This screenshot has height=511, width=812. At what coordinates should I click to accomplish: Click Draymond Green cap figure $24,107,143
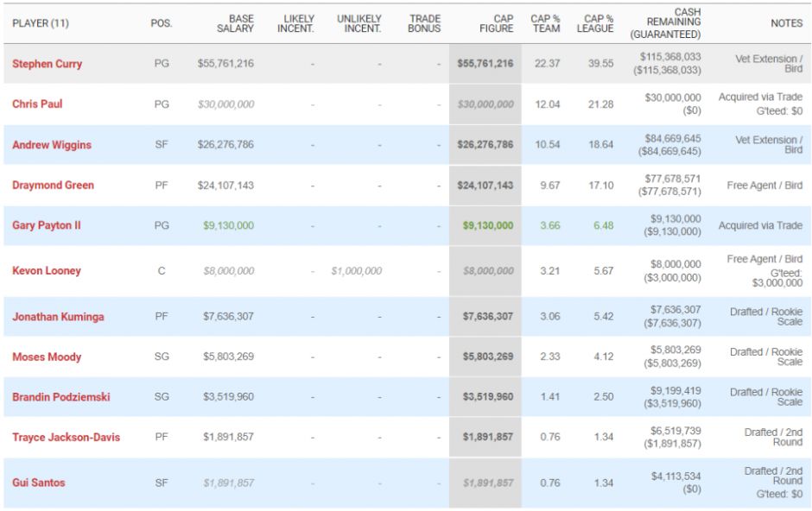click(485, 186)
